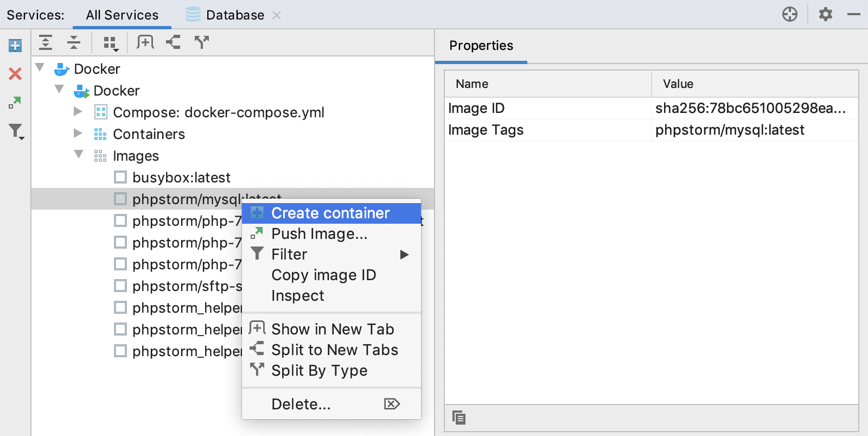Open the gear settings icon
The height and width of the screenshot is (436, 868).
[826, 14]
